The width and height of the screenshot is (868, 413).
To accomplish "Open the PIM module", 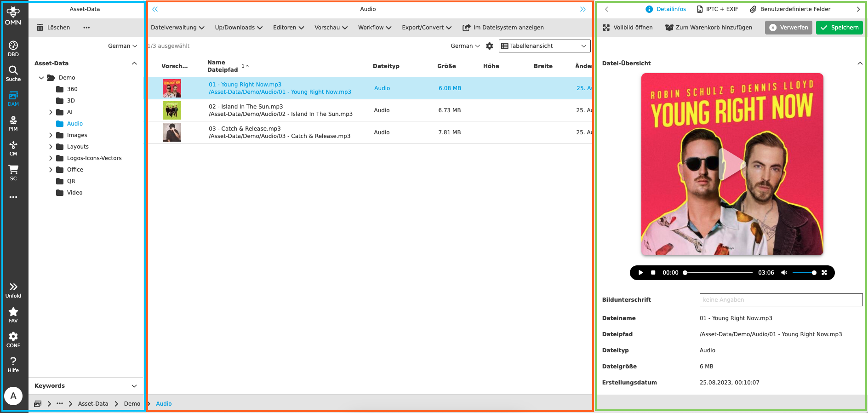I will 13,123.
